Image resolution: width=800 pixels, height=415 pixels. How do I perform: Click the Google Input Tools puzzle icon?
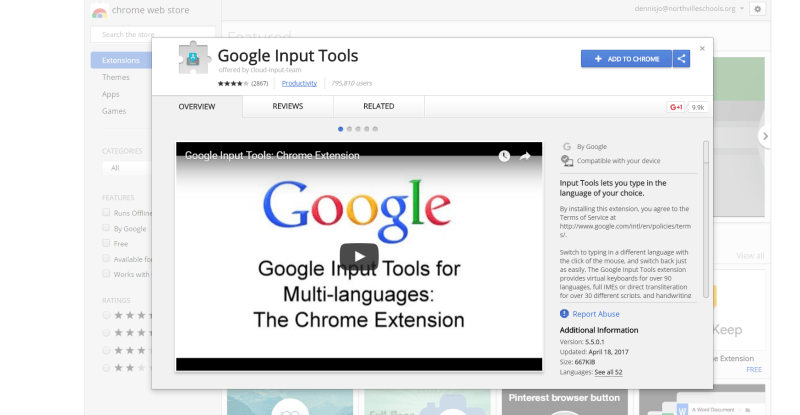193,58
